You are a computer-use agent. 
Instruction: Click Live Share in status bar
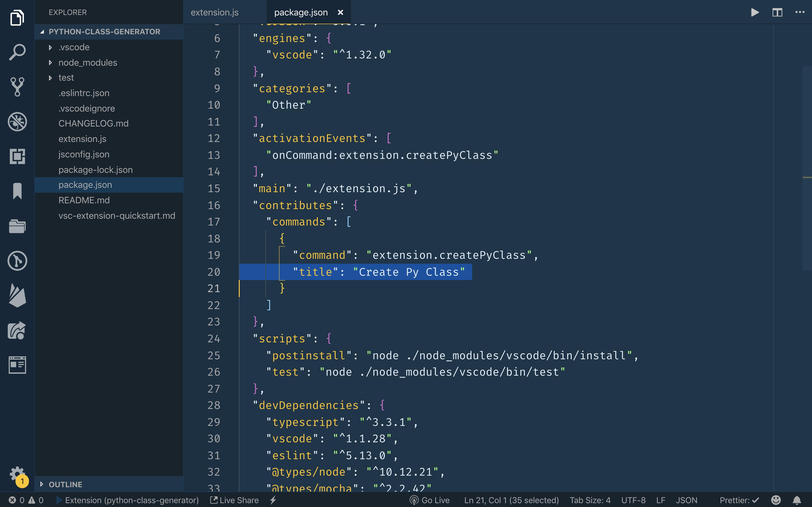click(235, 500)
